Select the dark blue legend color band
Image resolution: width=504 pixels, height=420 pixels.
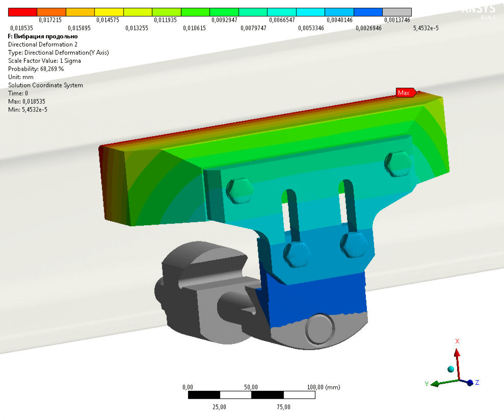tap(368, 12)
